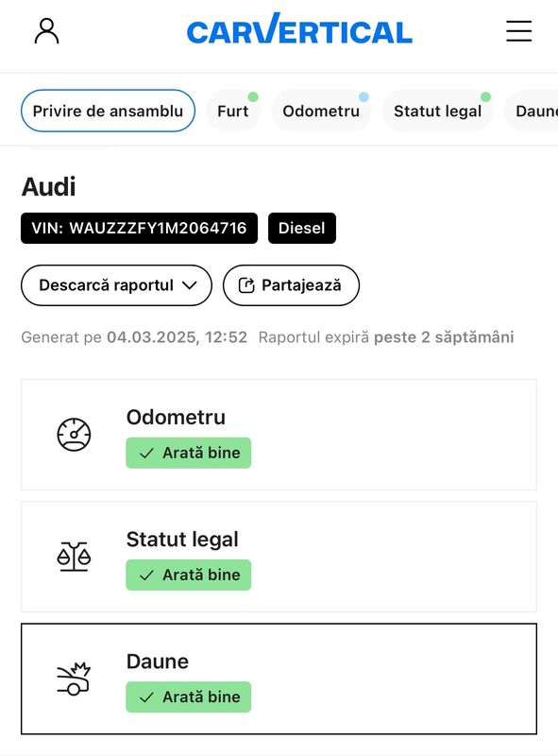558x756 pixels.
Task: Select the Privire de ansamblu tab
Action: 108,111
